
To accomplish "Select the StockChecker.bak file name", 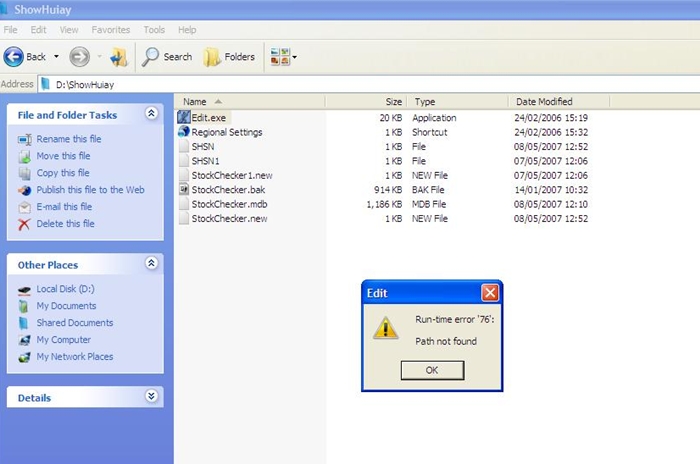I will (x=228, y=190).
